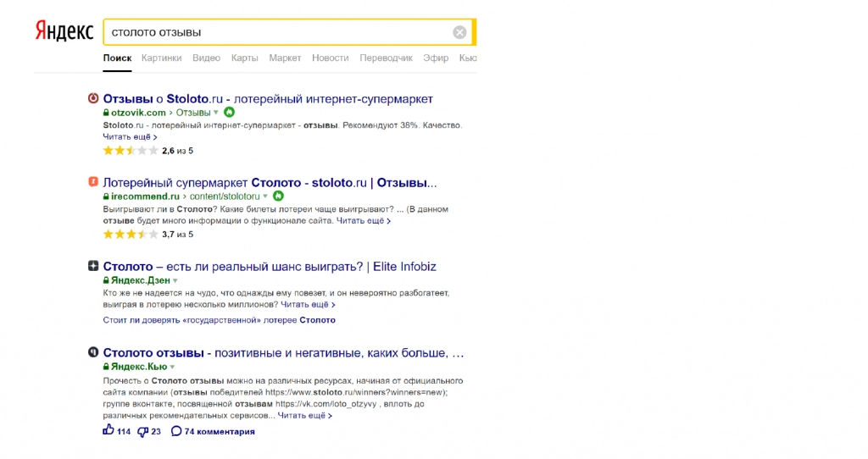Expand 'Читать ещё' in irecommend snippet

pyautogui.click(x=363, y=221)
